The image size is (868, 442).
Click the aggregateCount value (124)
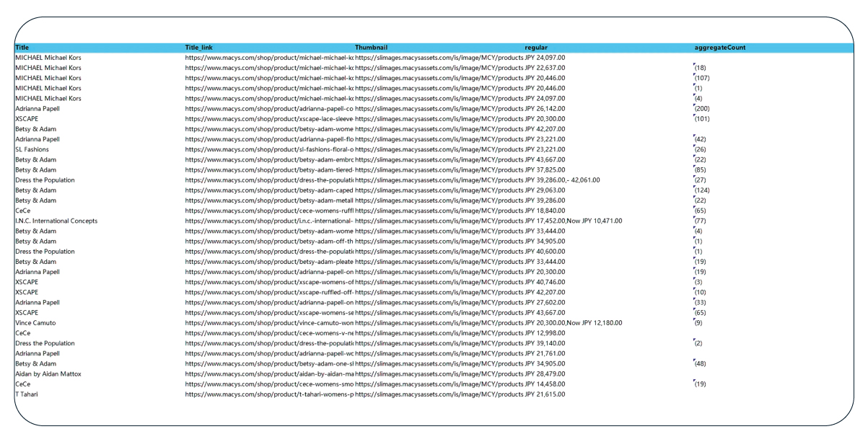(701, 190)
